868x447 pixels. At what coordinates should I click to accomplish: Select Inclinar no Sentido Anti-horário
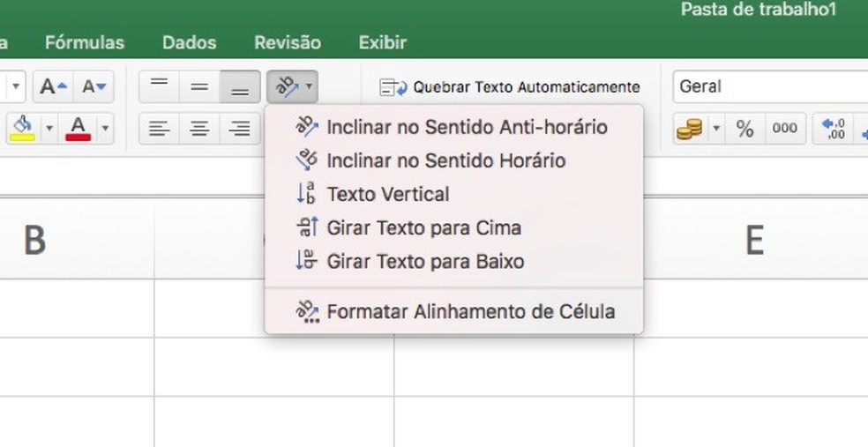[x=466, y=127]
